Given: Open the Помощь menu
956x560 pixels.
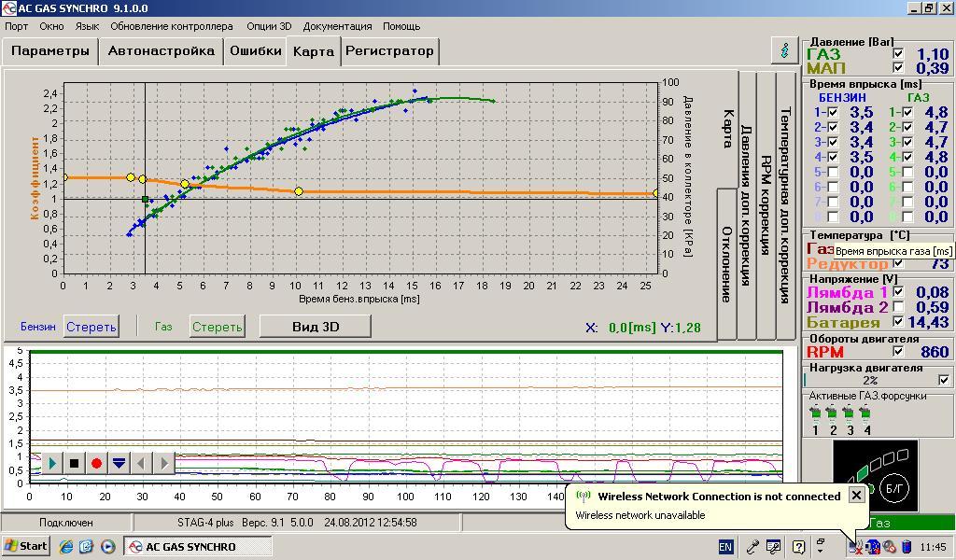Looking at the screenshot, I should click(x=401, y=26).
